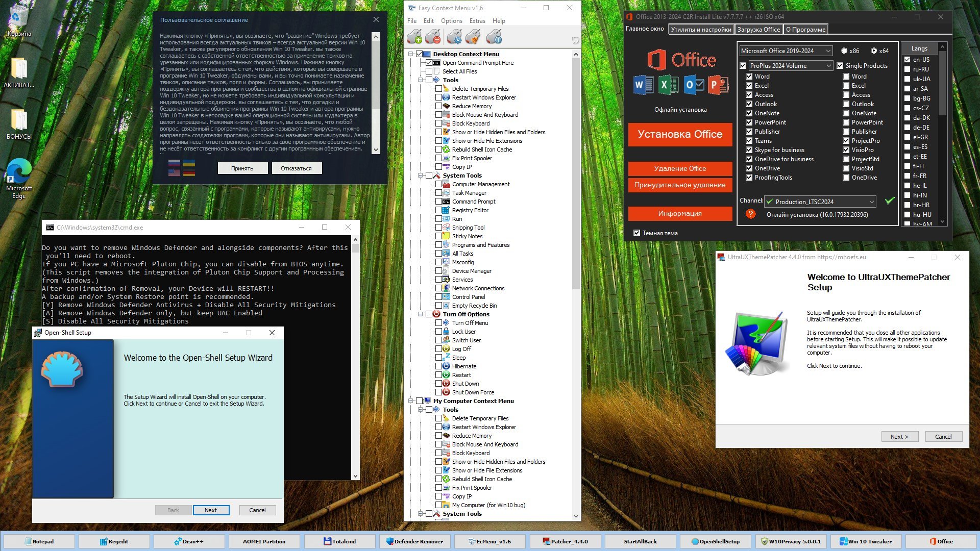Image resolution: width=980 pixels, height=551 pixels.
Task: Select the German flag in the agreement dialog
Action: click(189, 172)
